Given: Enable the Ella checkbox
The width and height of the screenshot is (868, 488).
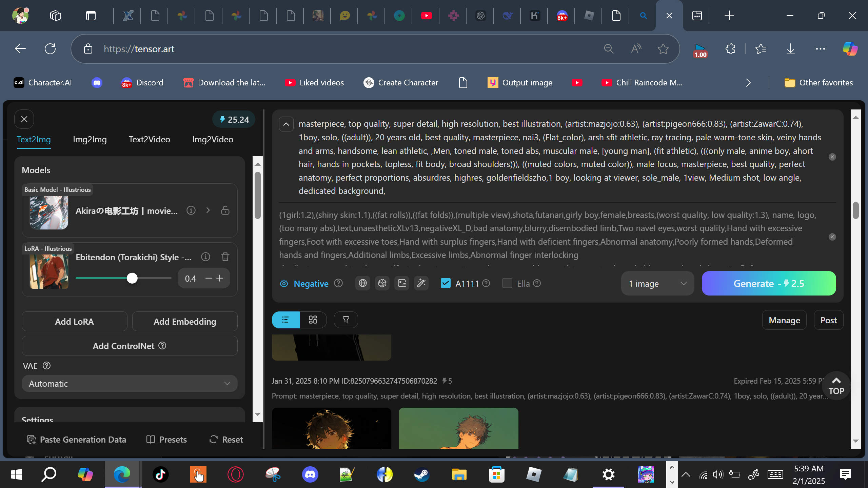Looking at the screenshot, I should tap(507, 283).
